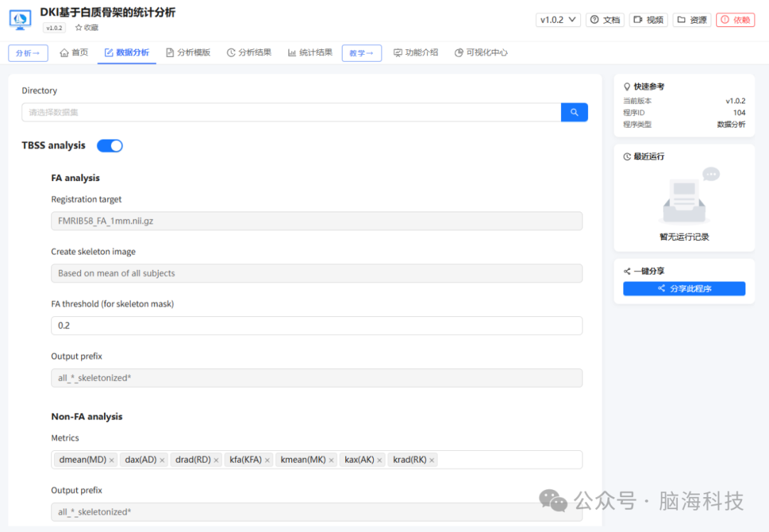Click the 收藏 star icon

[78, 28]
